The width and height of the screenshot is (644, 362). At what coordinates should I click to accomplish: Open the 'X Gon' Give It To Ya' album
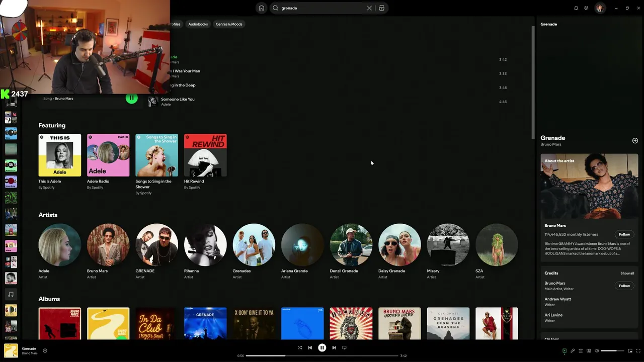[254, 323]
